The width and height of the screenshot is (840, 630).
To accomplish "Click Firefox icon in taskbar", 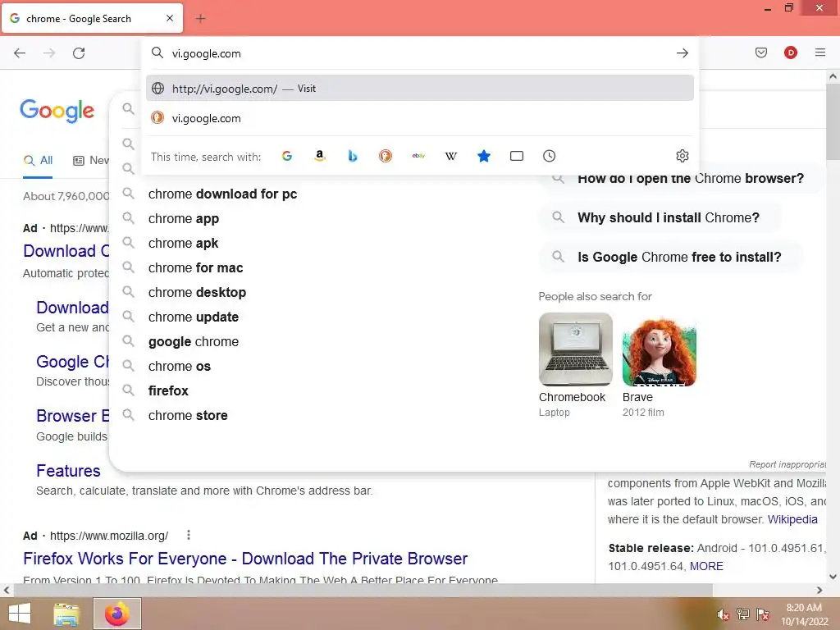I will pos(117,614).
